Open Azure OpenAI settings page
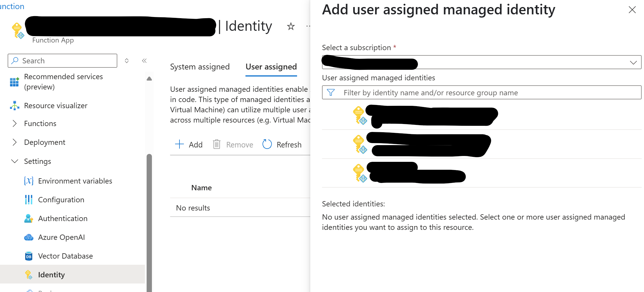 tap(61, 237)
